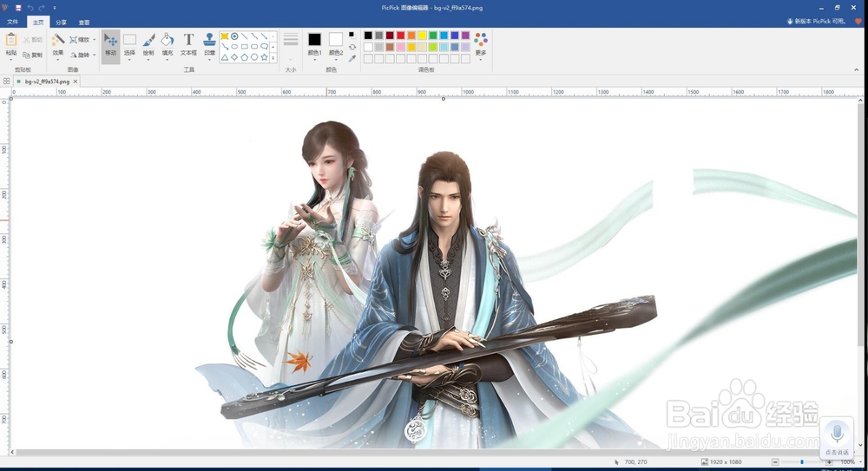Collapse the ribbon with the chevron
The image size is (868, 471).
[x=857, y=69]
